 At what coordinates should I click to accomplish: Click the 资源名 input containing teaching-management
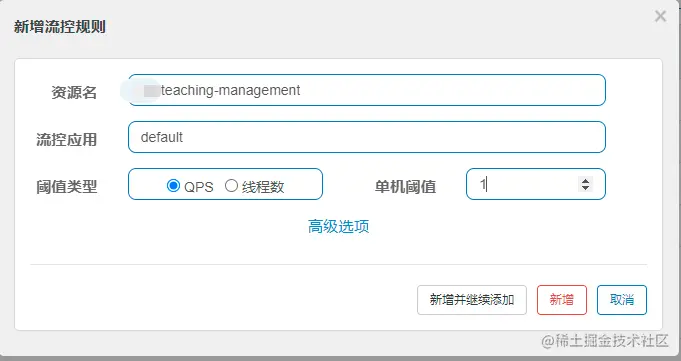pos(367,90)
